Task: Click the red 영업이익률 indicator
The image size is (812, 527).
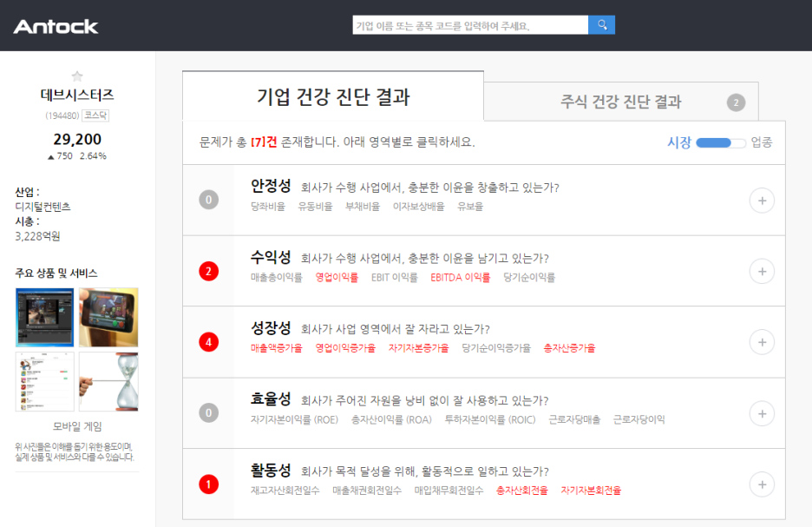Action: point(337,277)
